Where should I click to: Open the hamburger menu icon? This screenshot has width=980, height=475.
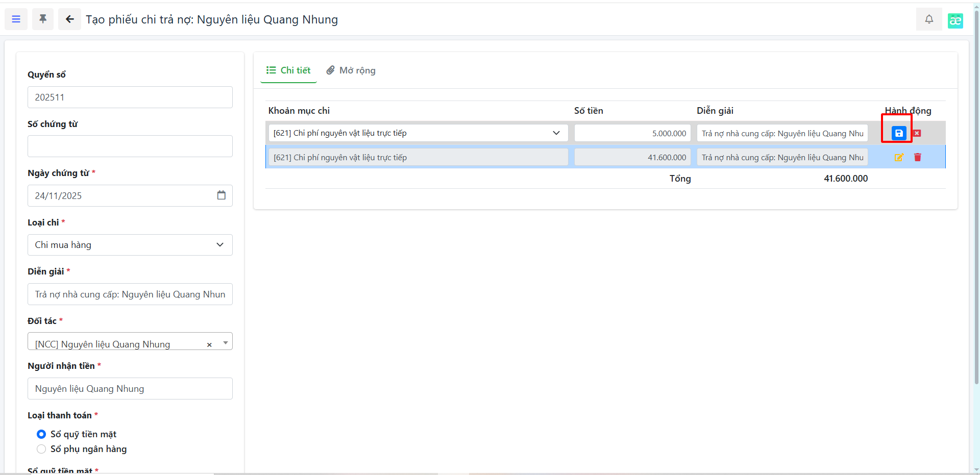coord(16,19)
